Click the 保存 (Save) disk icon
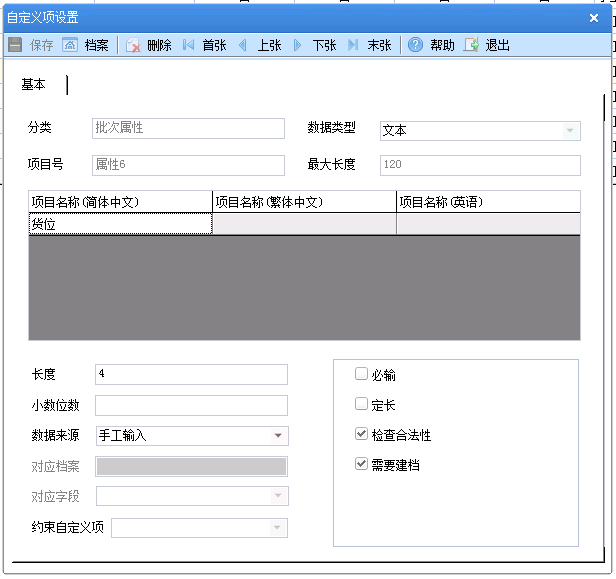 [x=15, y=45]
